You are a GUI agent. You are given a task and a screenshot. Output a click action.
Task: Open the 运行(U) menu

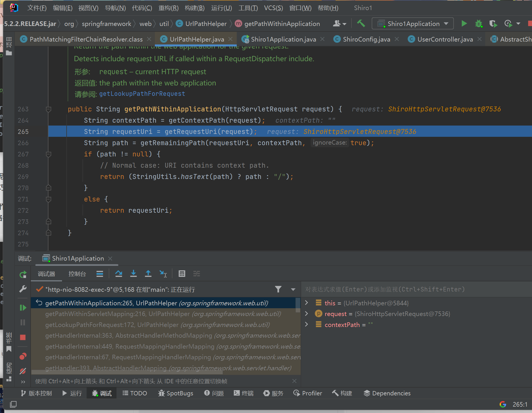pyautogui.click(x=221, y=8)
